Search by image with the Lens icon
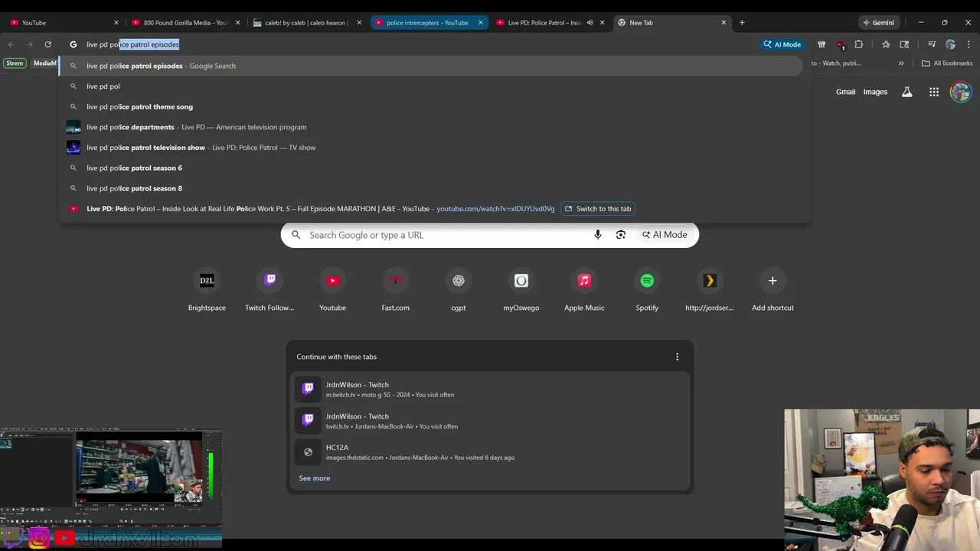980x551 pixels. click(x=621, y=235)
